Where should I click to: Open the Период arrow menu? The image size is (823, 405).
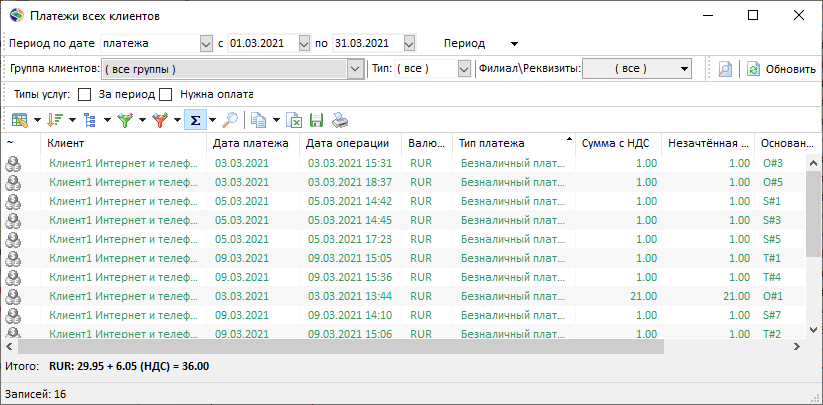pyautogui.click(x=514, y=44)
